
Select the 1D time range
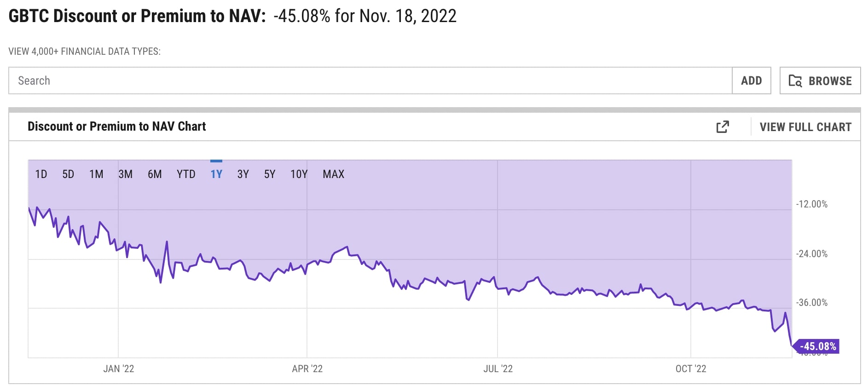pos(41,174)
